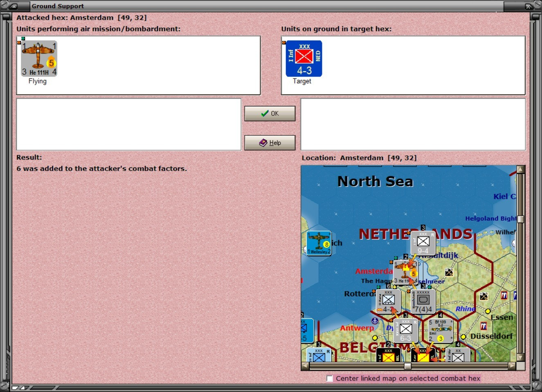This screenshot has width=542, height=392.
Task: Enable center linked map on combat hex
Action: click(330, 378)
